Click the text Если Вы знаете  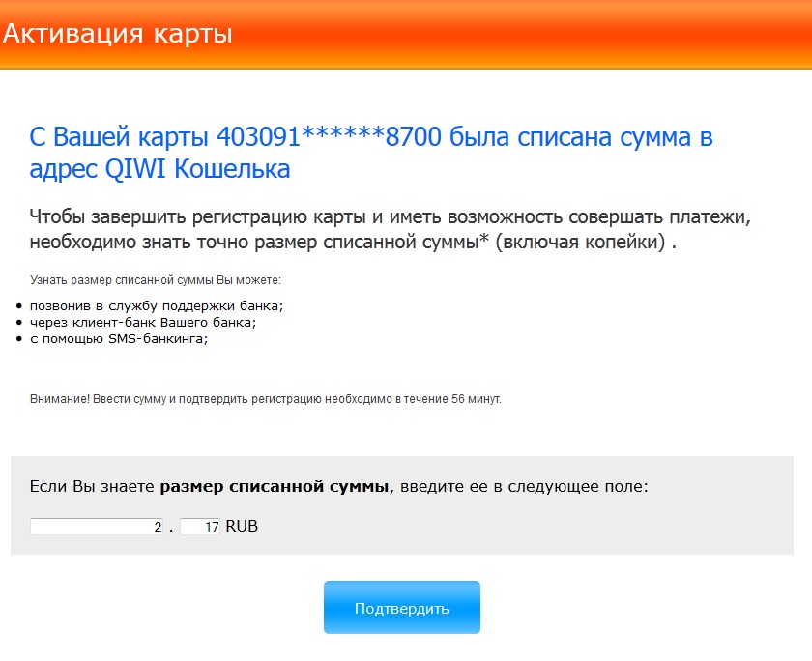click(x=93, y=486)
